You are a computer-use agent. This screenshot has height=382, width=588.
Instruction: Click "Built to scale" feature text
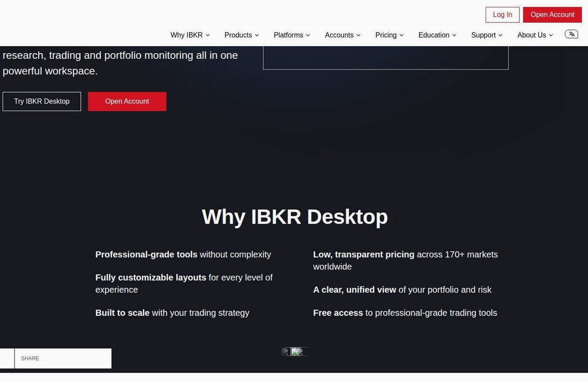[122, 313]
